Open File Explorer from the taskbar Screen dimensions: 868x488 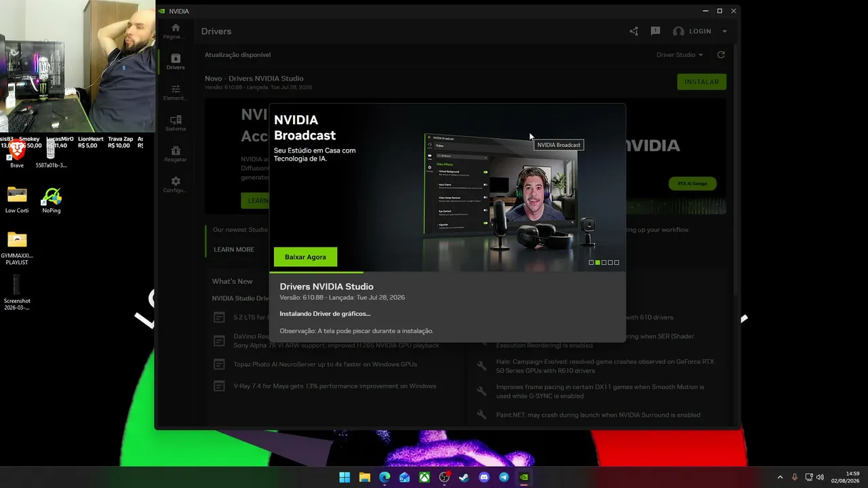pyautogui.click(x=365, y=477)
